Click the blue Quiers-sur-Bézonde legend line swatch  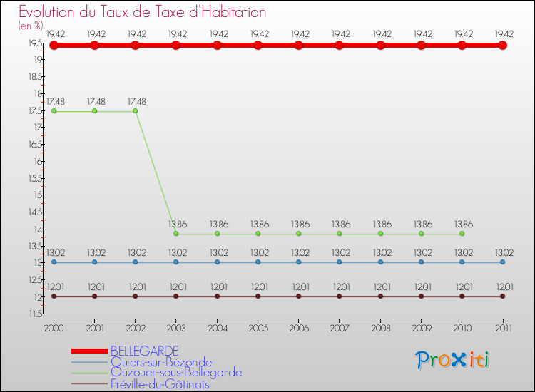(x=90, y=362)
